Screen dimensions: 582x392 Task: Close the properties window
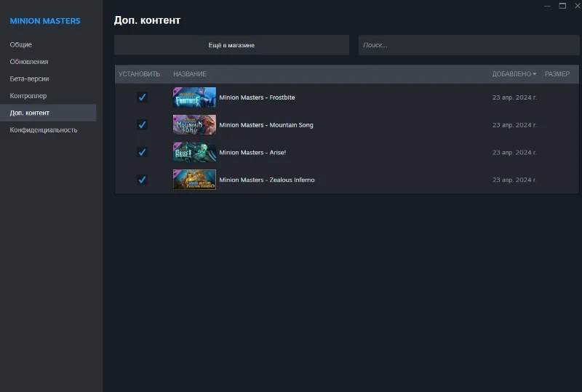pos(578,6)
